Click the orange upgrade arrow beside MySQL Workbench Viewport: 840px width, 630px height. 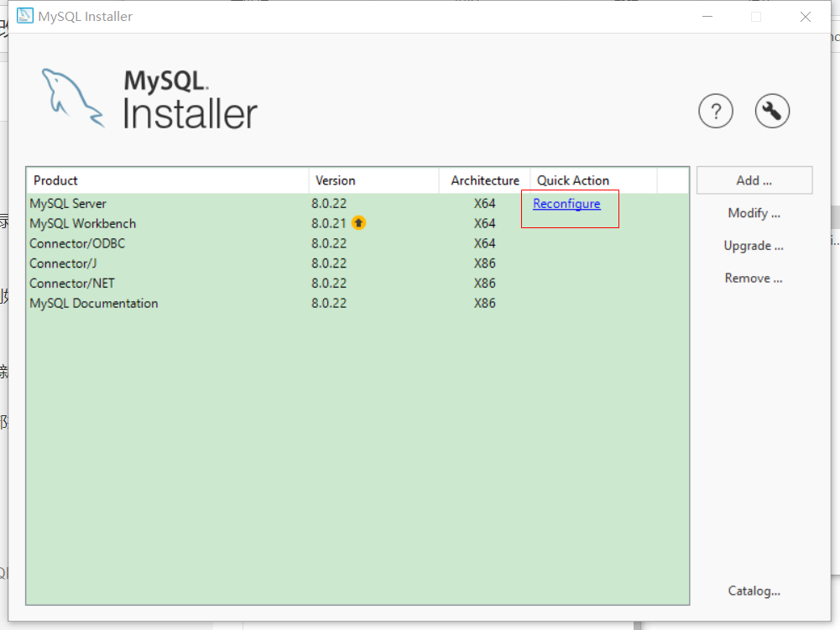coord(358,223)
